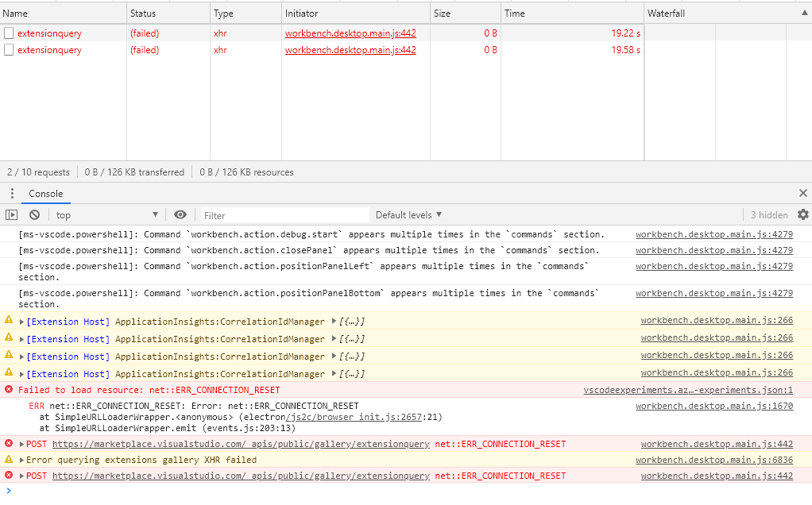
Task: Sort by the Status column header
Action: click(x=168, y=13)
